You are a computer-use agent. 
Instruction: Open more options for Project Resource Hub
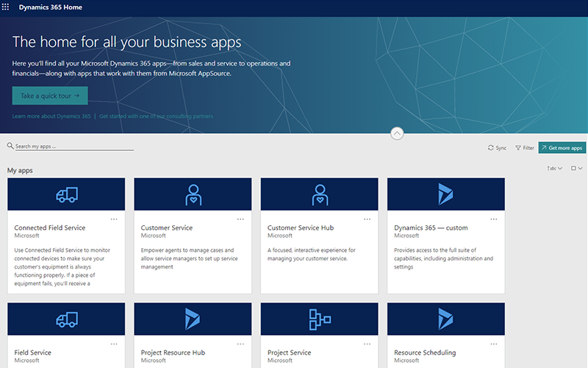[x=240, y=344]
